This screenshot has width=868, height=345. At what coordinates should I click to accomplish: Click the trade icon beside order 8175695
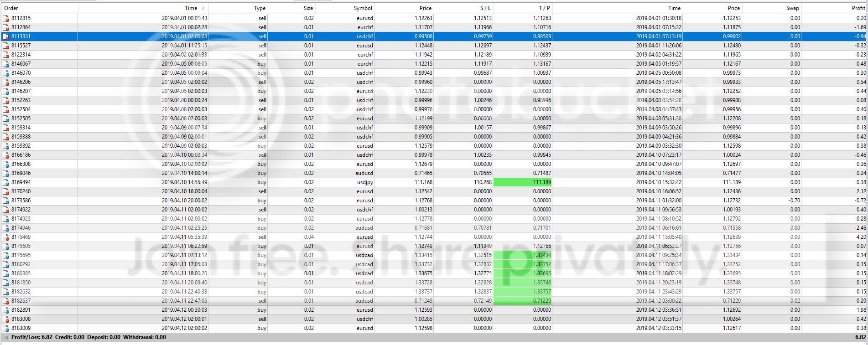point(6,255)
